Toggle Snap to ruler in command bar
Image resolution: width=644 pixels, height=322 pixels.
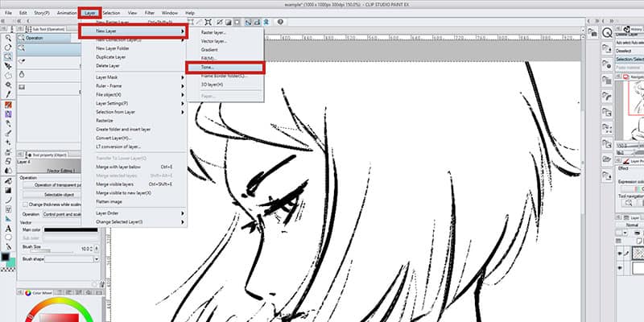(248, 22)
